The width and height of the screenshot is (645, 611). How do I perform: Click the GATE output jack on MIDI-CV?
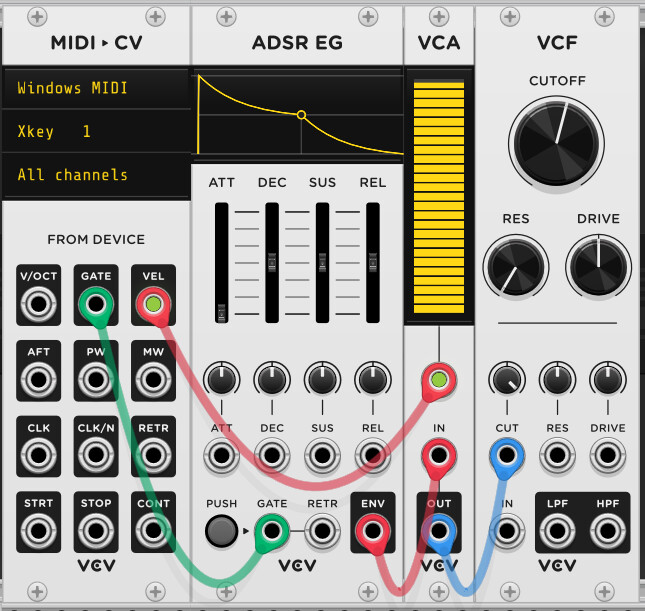point(96,304)
